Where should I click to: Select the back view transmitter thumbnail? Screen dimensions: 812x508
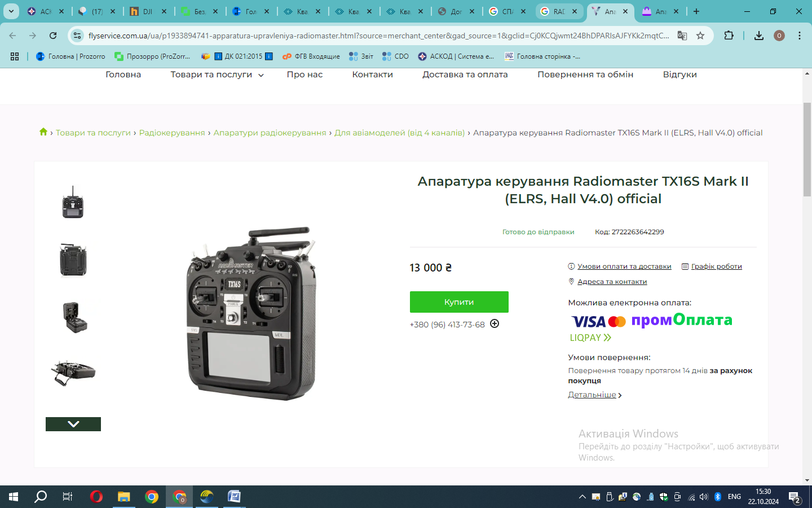(x=73, y=260)
